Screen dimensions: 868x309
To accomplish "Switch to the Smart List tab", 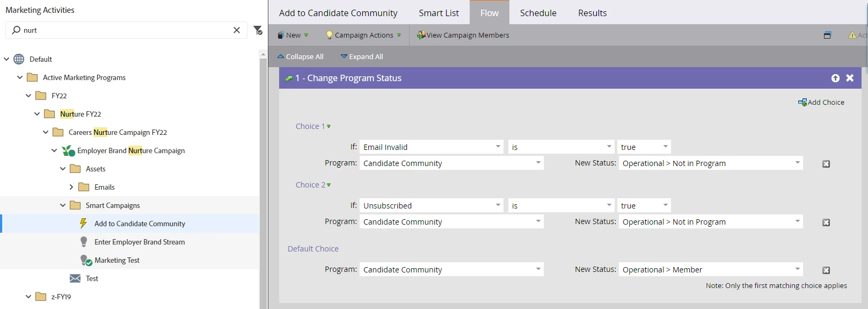I will pyautogui.click(x=439, y=13).
